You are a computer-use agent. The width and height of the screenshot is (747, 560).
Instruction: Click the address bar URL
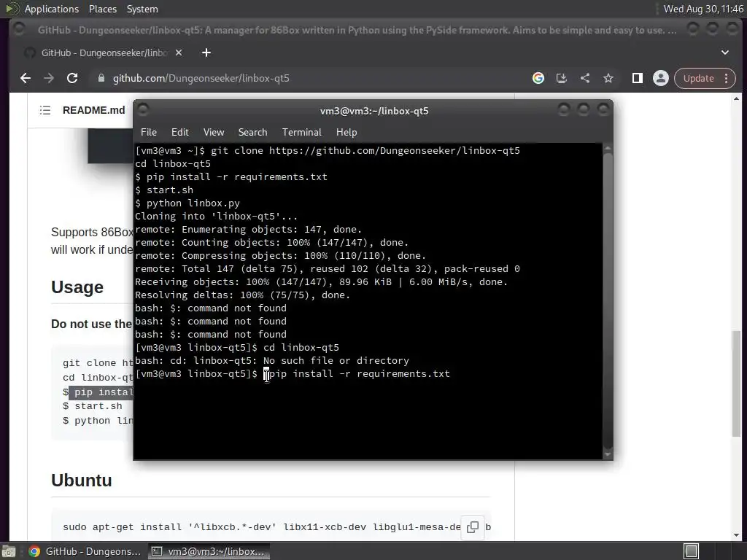click(201, 78)
